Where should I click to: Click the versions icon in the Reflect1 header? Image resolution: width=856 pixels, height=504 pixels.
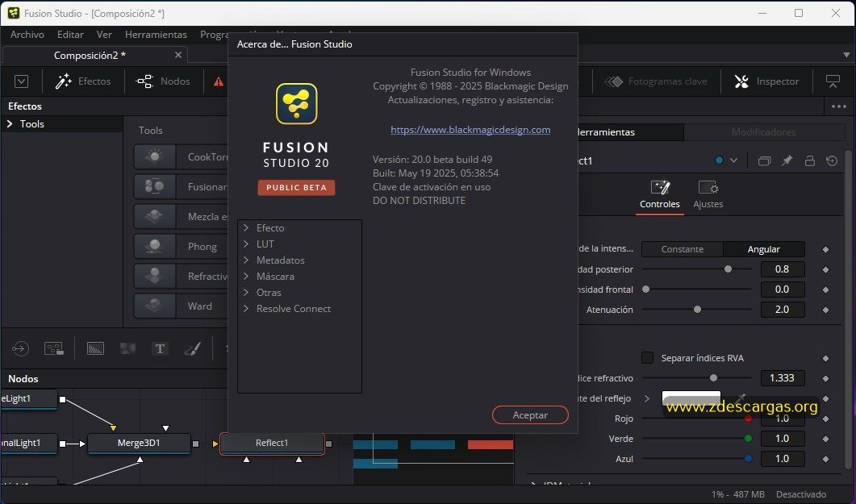click(x=764, y=161)
